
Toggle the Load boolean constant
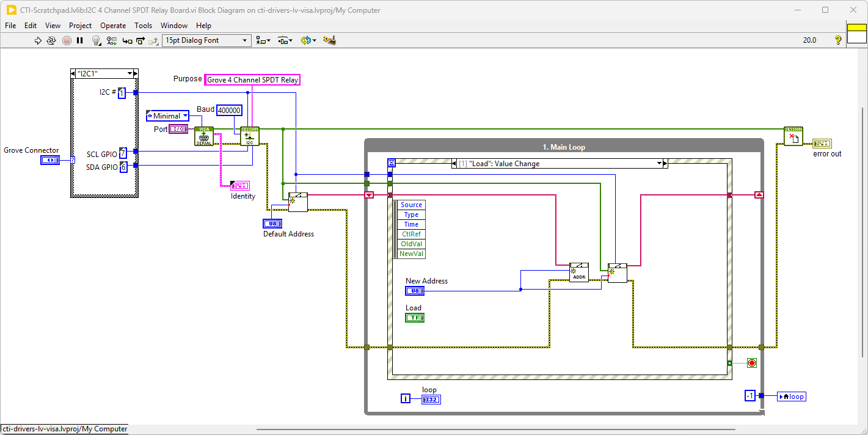click(415, 317)
